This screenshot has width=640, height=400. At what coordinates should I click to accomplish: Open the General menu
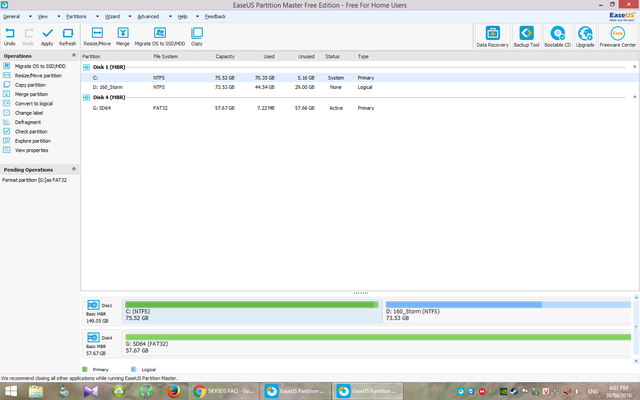point(11,17)
